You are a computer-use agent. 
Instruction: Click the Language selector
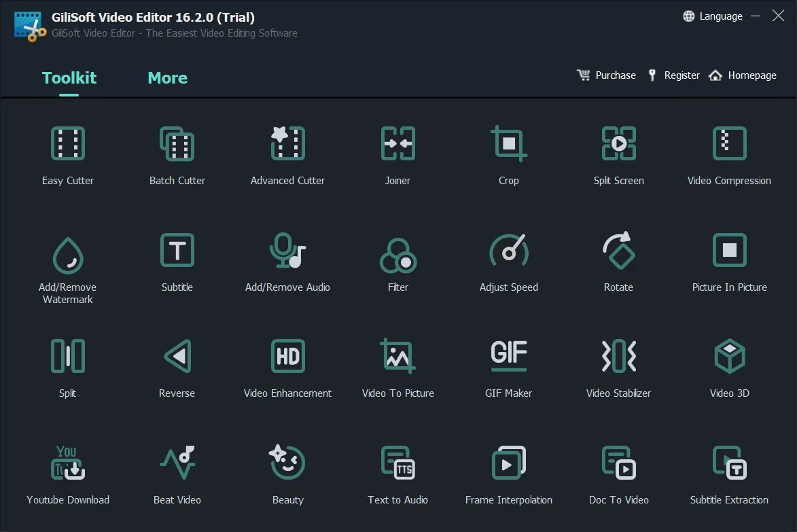(713, 16)
